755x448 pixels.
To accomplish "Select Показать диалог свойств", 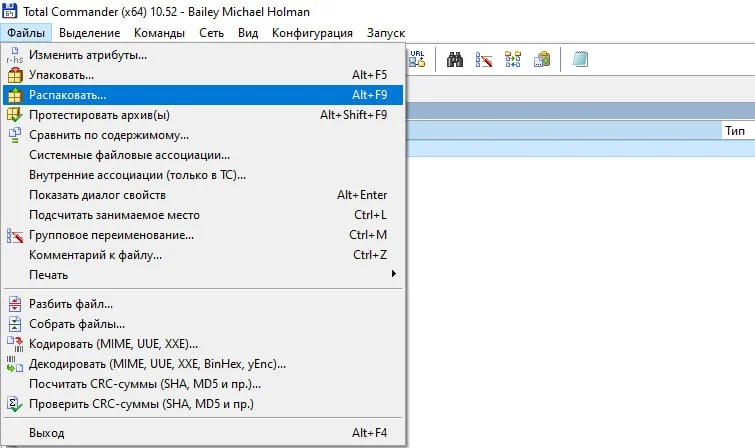I will [x=203, y=195].
